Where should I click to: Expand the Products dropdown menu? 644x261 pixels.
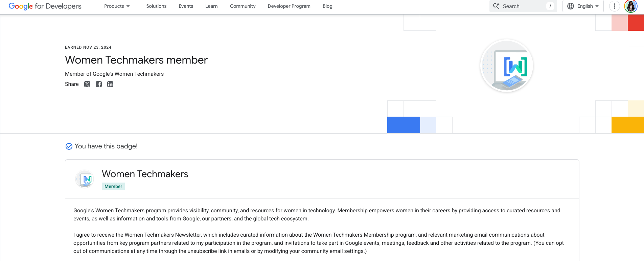[x=117, y=6]
